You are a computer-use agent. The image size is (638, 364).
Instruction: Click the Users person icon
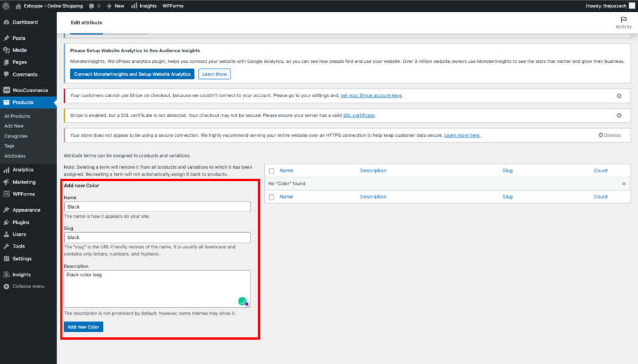tap(6, 235)
